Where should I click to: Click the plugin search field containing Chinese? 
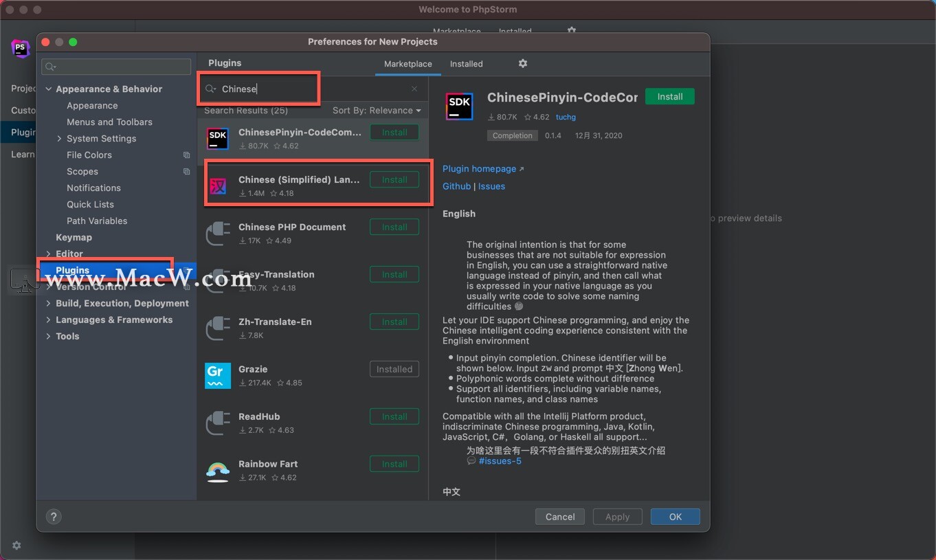[x=313, y=89]
